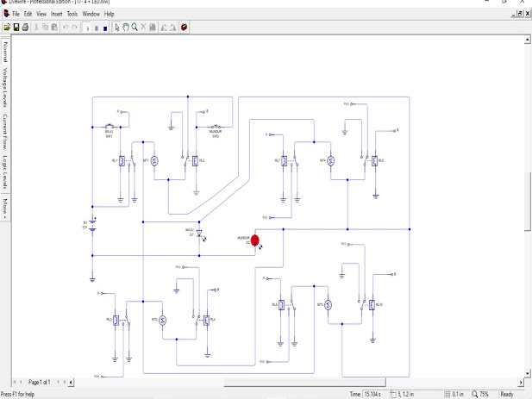Toggle the MAJU SW1 push switch
Image resolution: width=532 pixels, height=399 pixels.
[109, 127]
